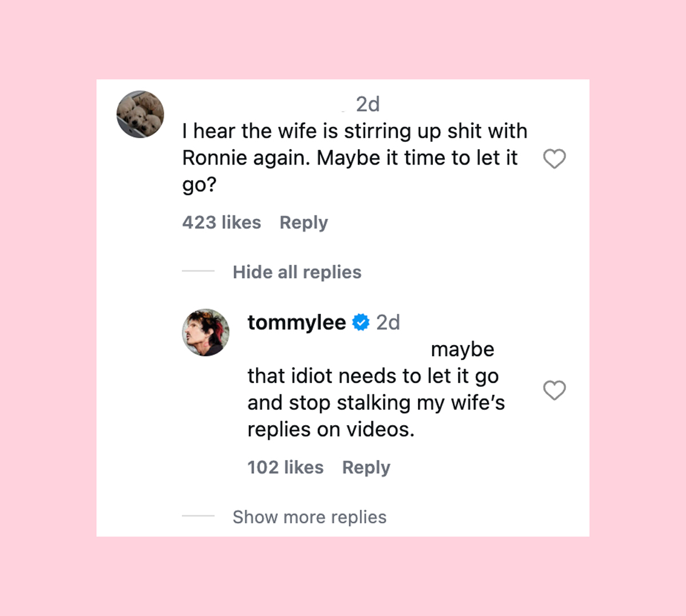View tommylee's profile picture

click(x=205, y=332)
